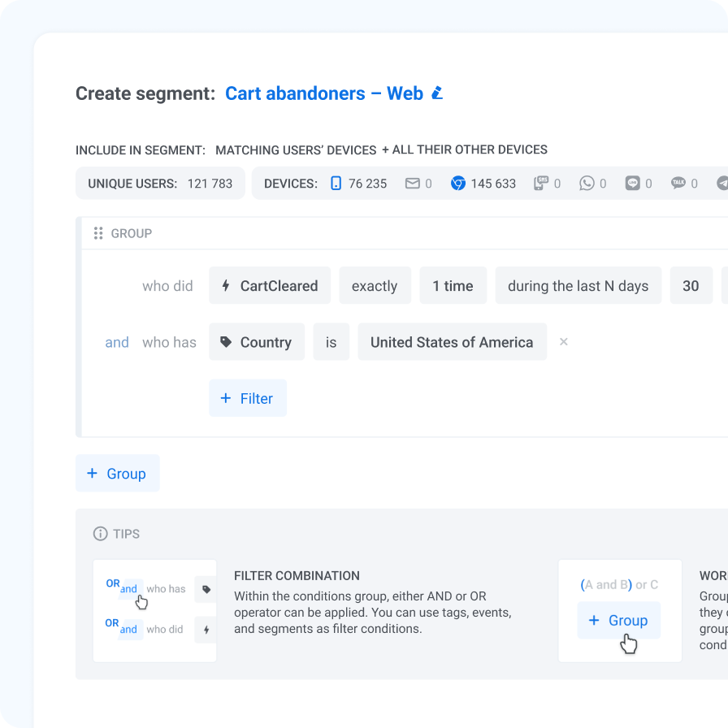The width and height of the screenshot is (728, 728).
Task: Click the SMS device icon
Action: coord(541,184)
